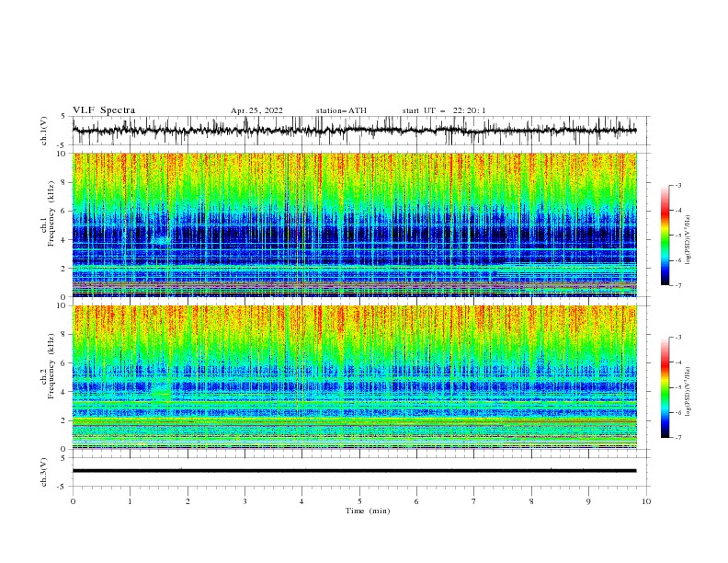Click the ch.1 colorbar "log(PSD)(V²/Hz)" label
Viewport: 728px width, 563px height.
click(688, 240)
